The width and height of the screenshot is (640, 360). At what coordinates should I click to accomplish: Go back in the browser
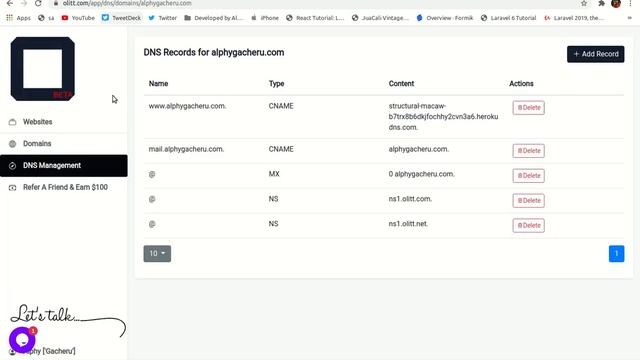(x=10, y=3)
